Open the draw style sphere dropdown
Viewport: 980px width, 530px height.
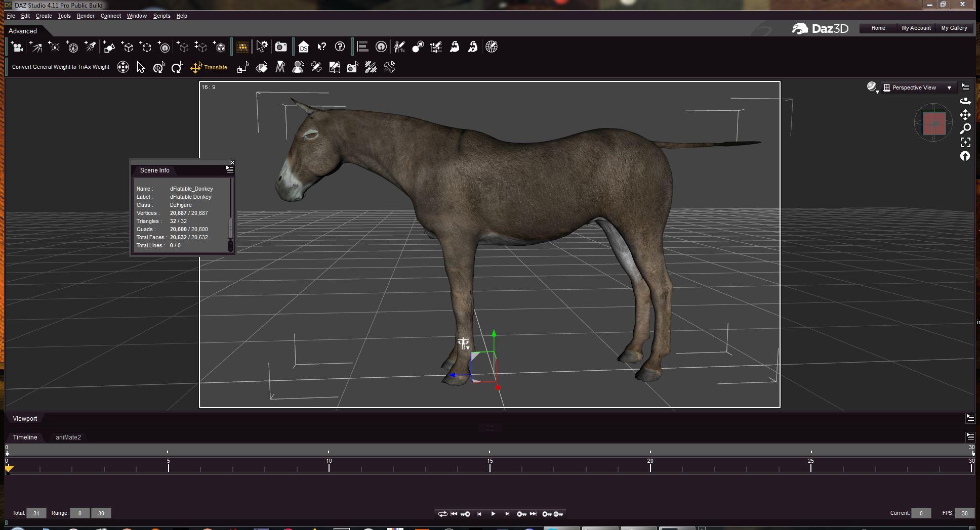872,87
